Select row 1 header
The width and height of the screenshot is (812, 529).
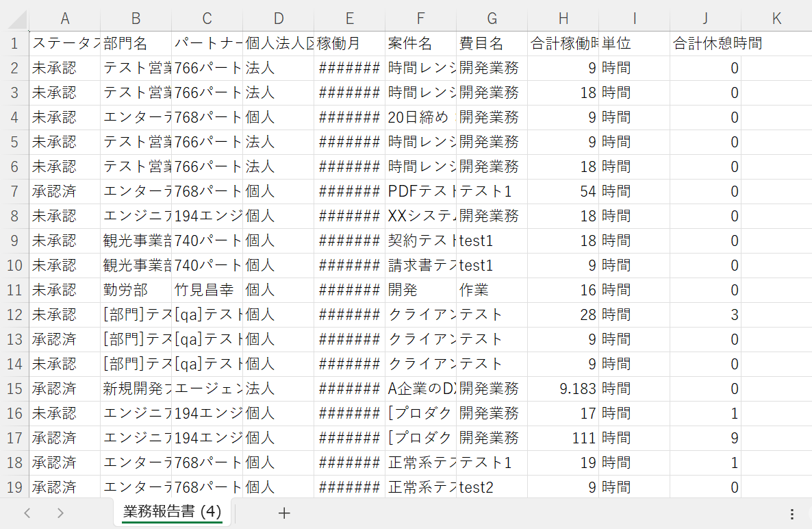coord(14,44)
